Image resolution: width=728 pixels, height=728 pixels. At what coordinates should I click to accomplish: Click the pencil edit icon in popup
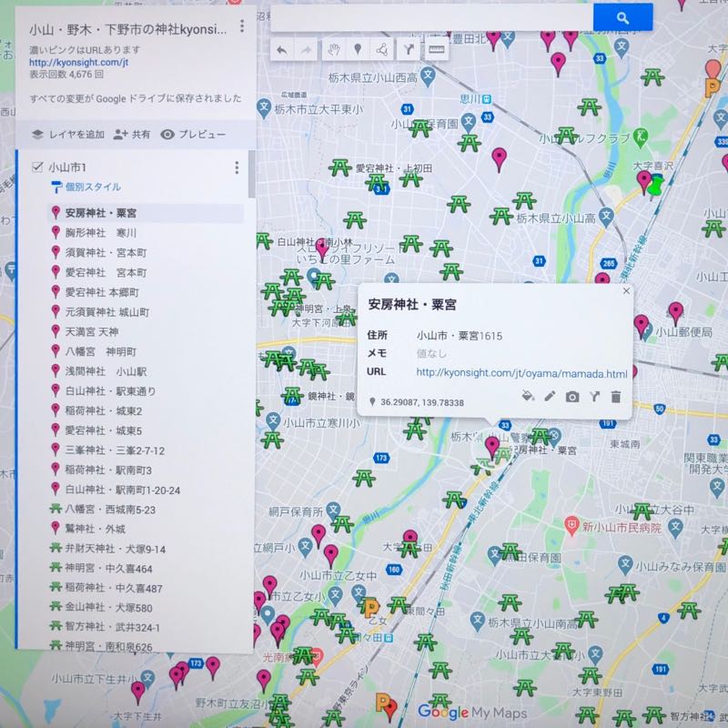tap(550, 397)
